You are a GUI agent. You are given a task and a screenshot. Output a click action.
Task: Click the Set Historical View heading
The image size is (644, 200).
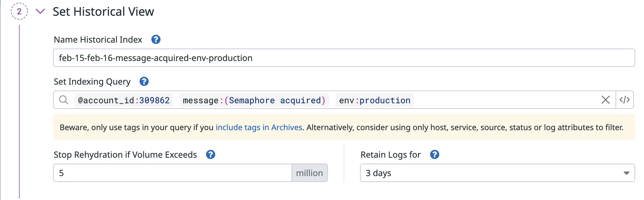coord(103,12)
